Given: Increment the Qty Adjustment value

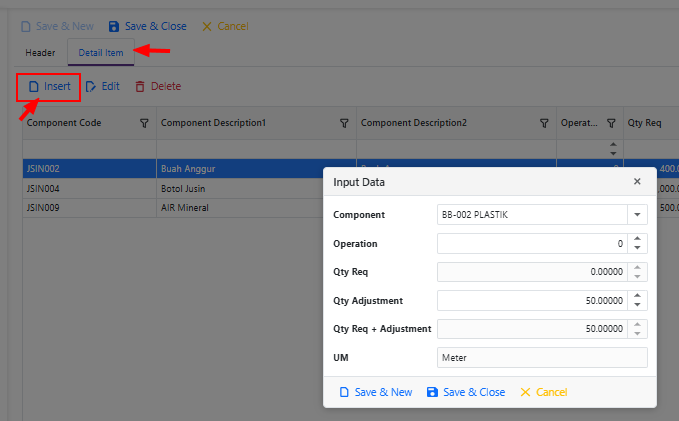Looking at the screenshot, I should (x=637, y=296).
